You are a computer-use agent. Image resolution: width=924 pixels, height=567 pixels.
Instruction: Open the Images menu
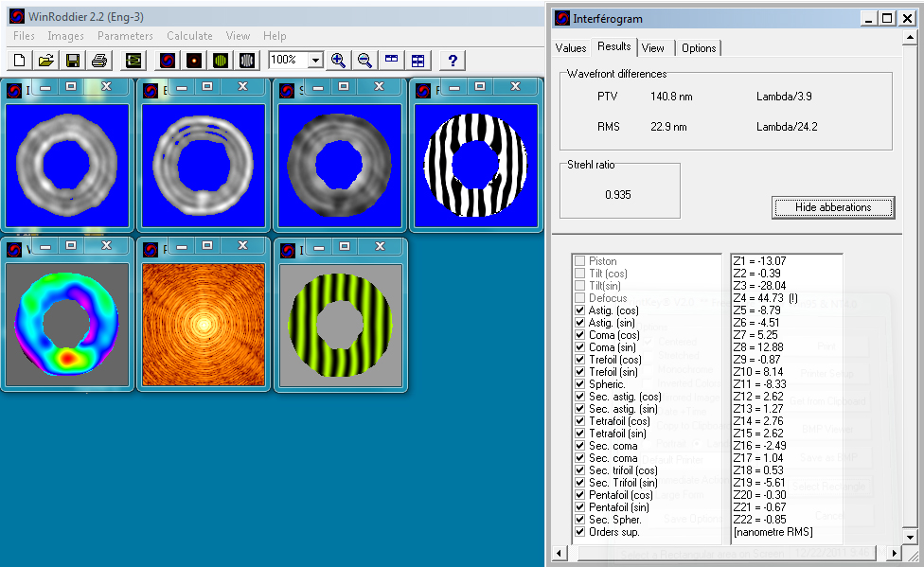coord(65,36)
